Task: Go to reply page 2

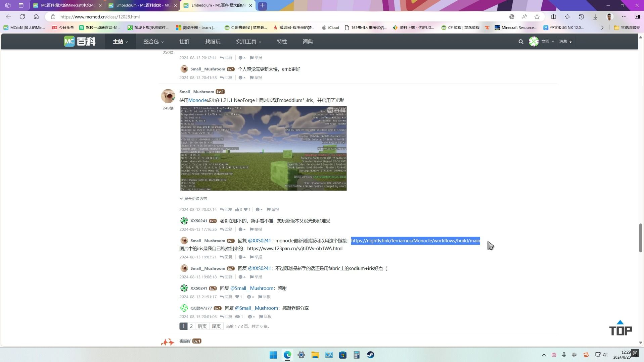Action: 191,326
